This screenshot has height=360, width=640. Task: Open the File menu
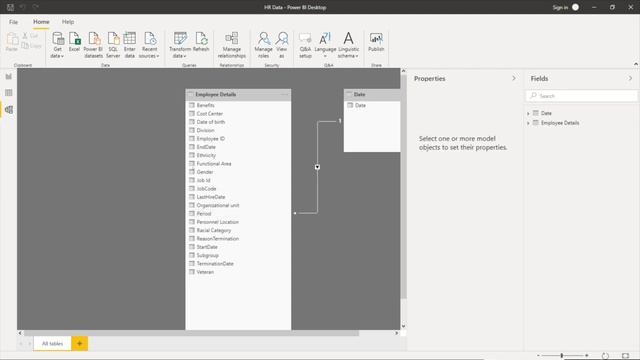tap(13, 22)
